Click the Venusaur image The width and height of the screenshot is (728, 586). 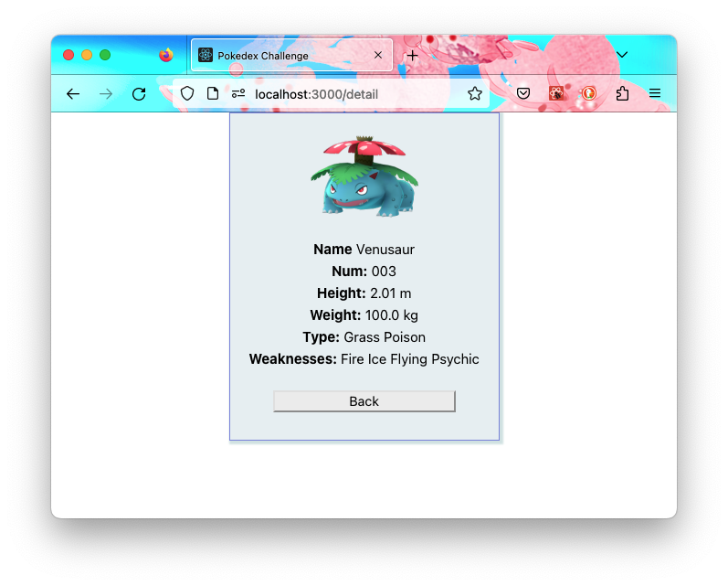[364, 176]
